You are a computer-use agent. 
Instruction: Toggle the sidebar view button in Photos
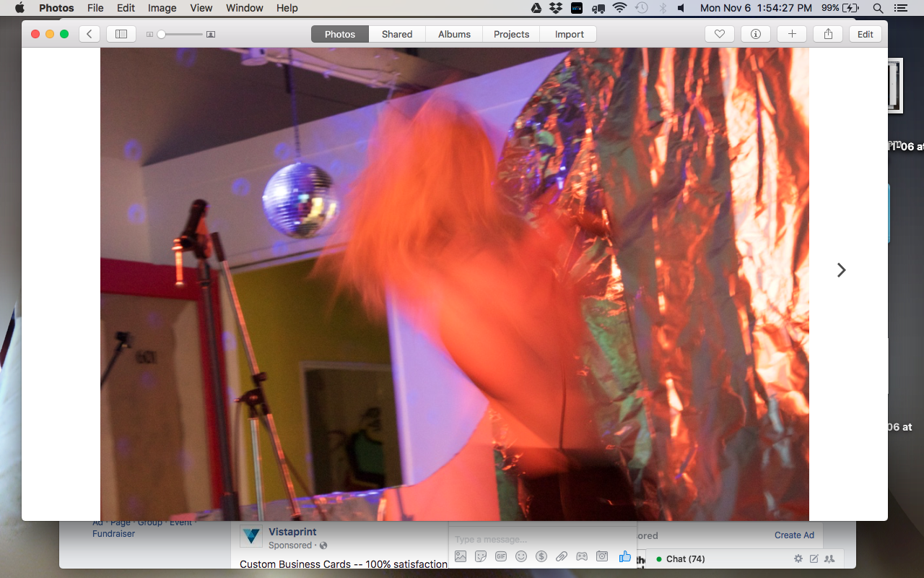pos(121,34)
